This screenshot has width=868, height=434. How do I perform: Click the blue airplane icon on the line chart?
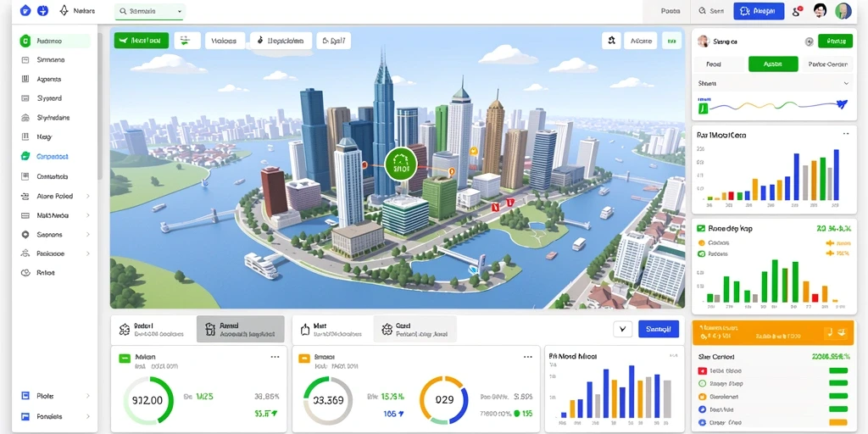tap(842, 103)
